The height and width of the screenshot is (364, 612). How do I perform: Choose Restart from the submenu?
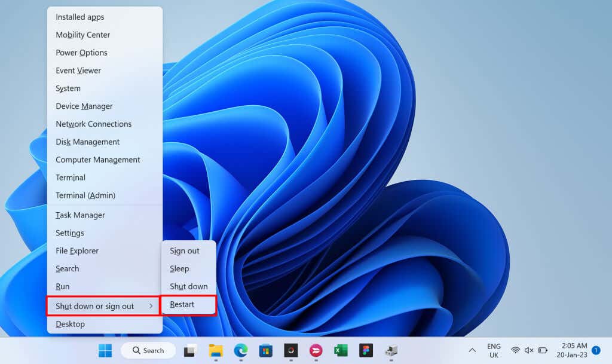pyautogui.click(x=188, y=305)
